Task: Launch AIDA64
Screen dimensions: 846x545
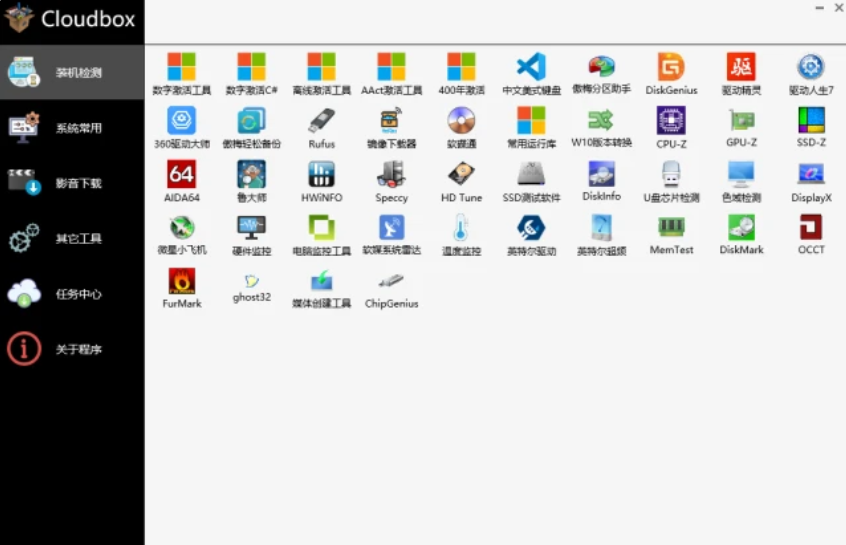Action: coord(181,182)
